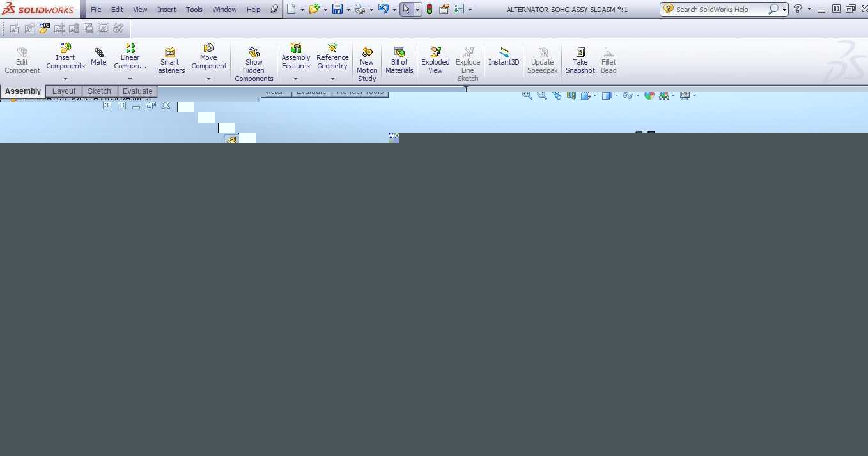Switch to the Evaluate tab
The width and height of the screenshot is (868, 456).
(x=137, y=91)
